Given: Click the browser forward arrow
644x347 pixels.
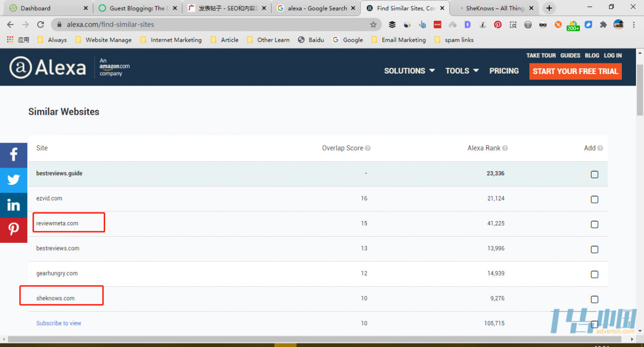Looking at the screenshot, I should pos(26,24).
